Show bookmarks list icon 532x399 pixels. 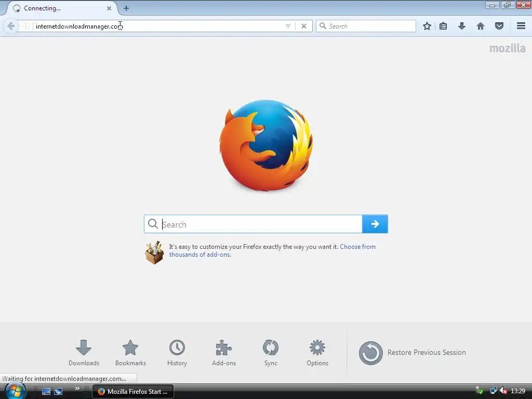point(443,26)
